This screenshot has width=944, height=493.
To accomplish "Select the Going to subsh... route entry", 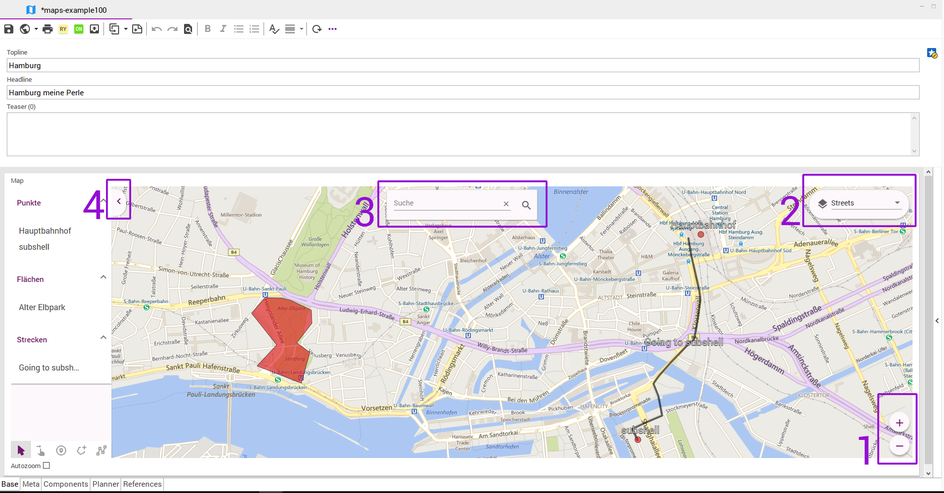I will 49,367.
